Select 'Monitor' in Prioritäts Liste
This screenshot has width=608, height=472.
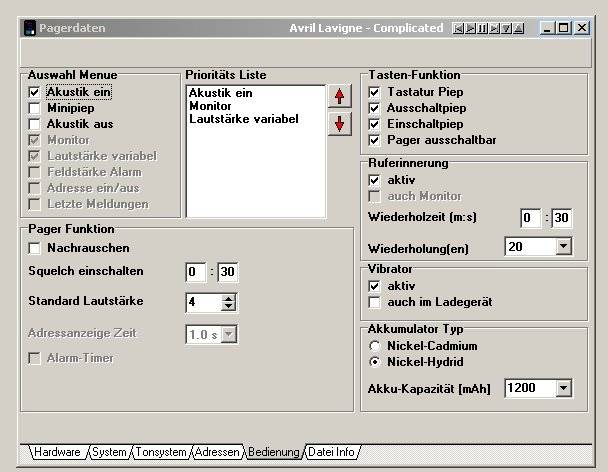[x=208, y=105]
